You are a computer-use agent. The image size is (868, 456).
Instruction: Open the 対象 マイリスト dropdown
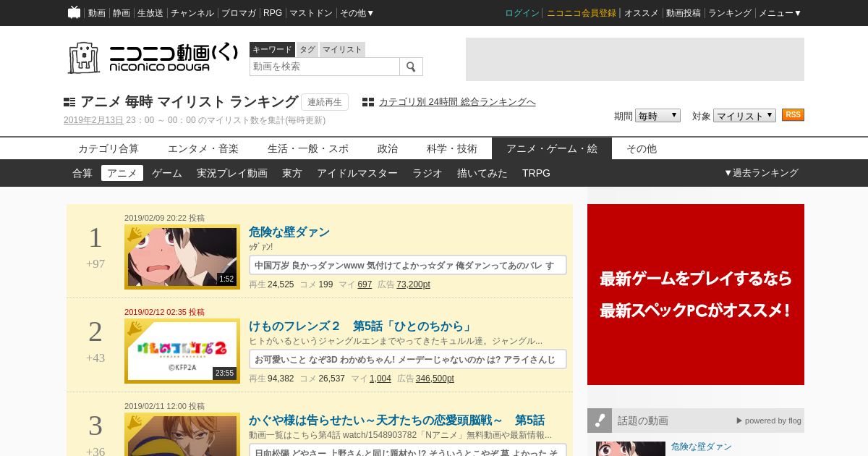[744, 116]
